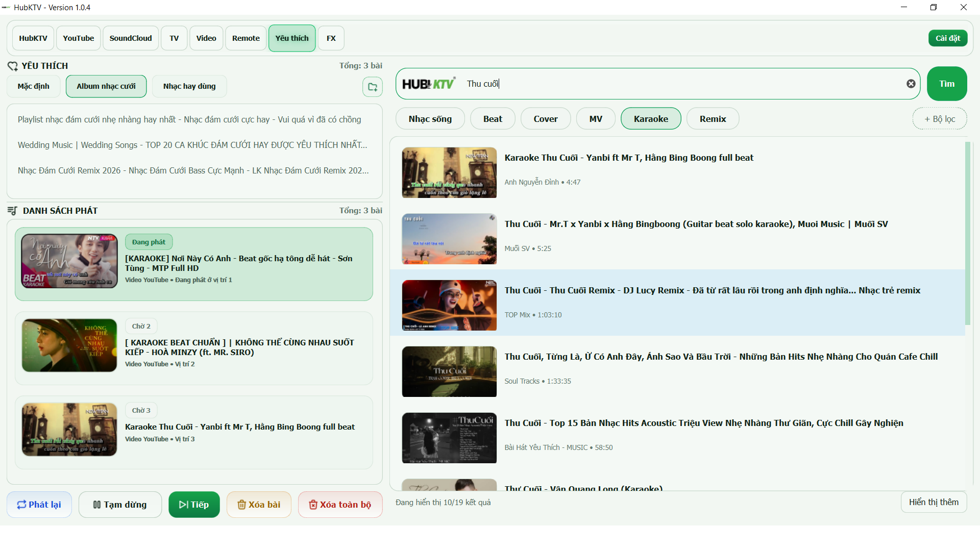980x551 pixels.
Task: Click thumbnail of Muối SV result
Action: 449,239
